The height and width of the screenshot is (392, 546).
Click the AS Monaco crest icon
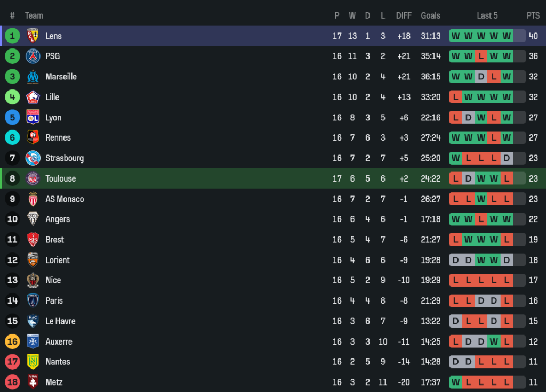[33, 199]
